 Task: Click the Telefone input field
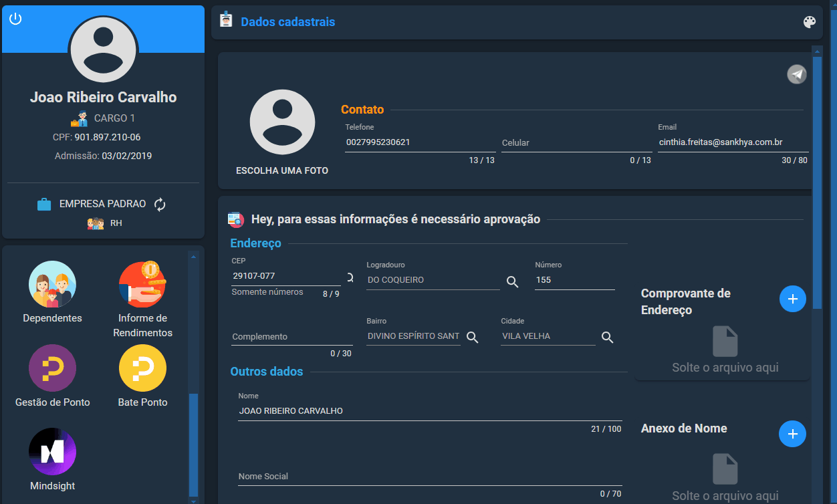[x=420, y=142]
